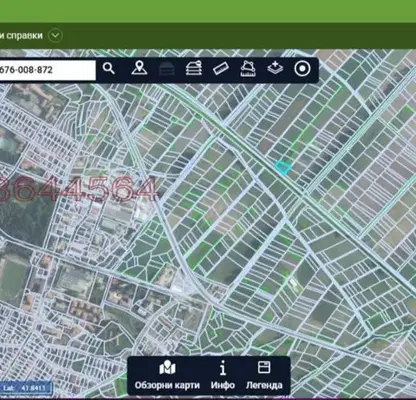Open the layer search stack icon
This screenshot has height=400, width=416.
194,68
